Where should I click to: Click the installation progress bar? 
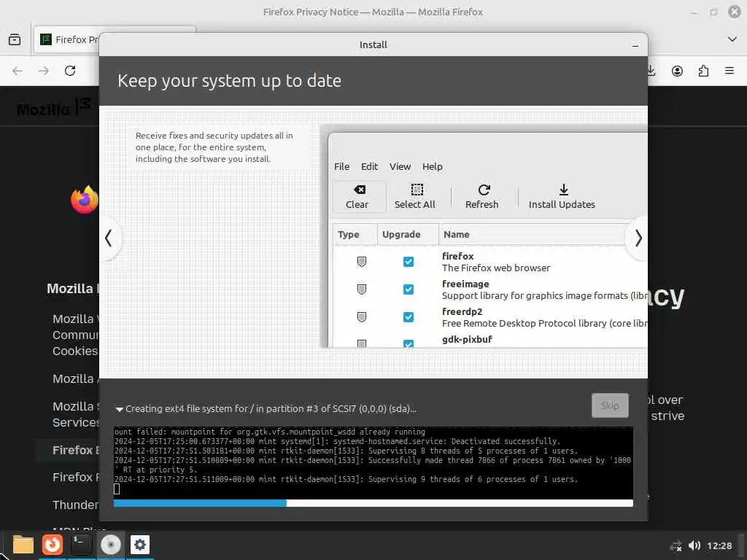point(373,503)
